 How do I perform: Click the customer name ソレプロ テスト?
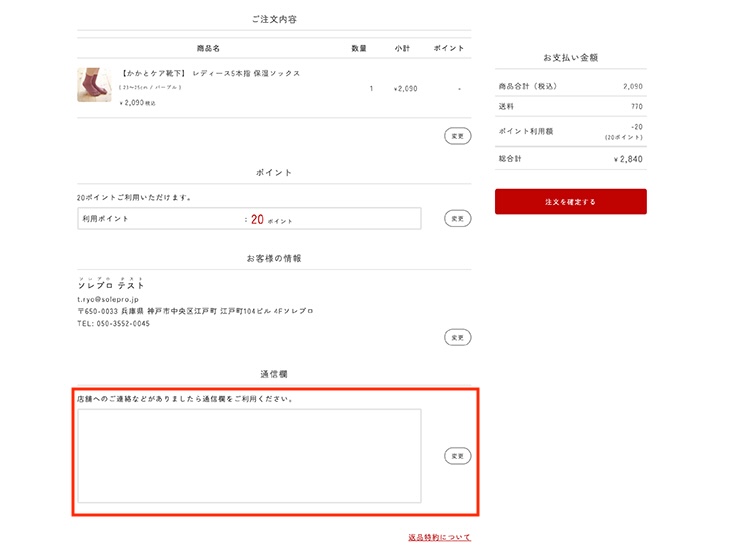(111, 286)
